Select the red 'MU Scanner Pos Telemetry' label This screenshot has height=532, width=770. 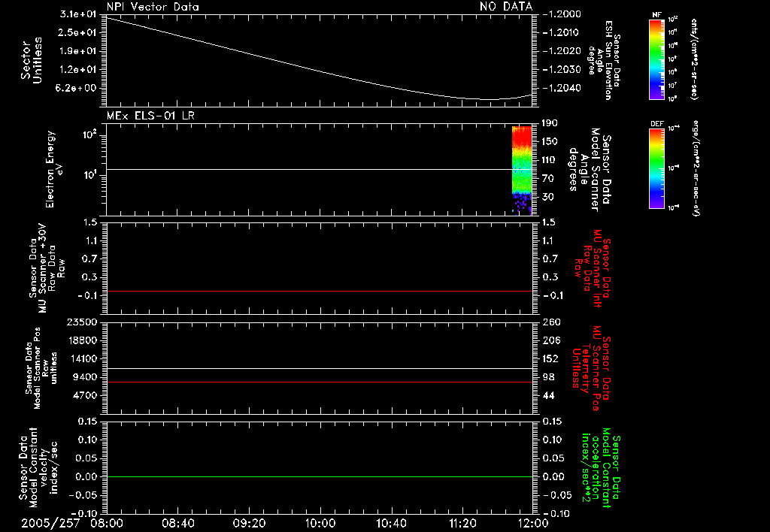tap(591, 369)
